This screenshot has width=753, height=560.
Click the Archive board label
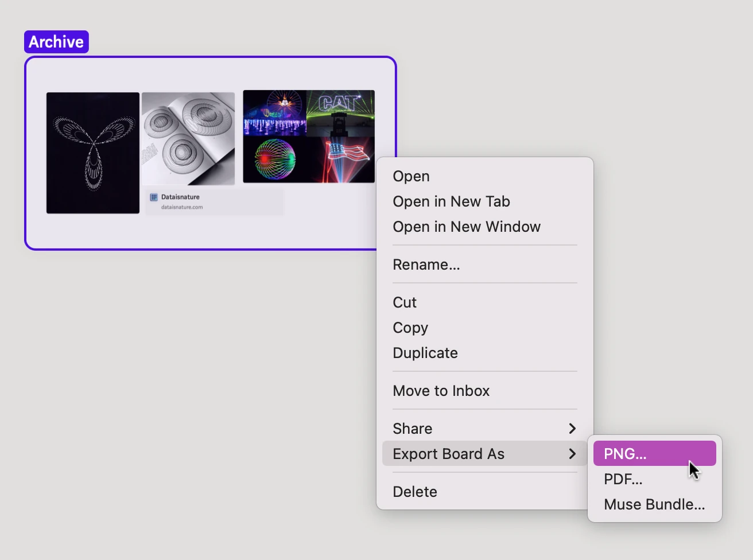56,42
